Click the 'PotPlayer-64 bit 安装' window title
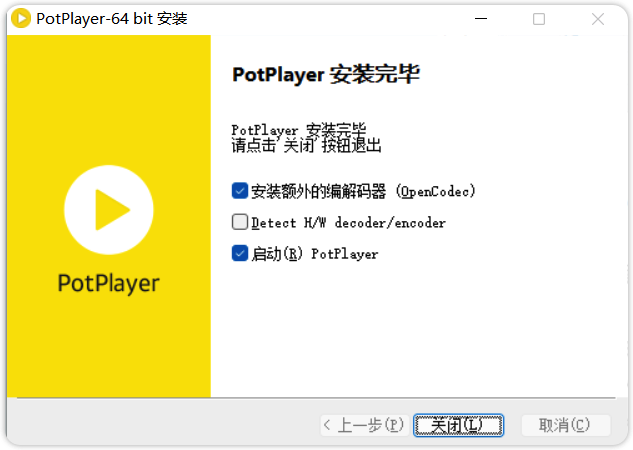The image size is (633, 450). click(x=112, y=19)
